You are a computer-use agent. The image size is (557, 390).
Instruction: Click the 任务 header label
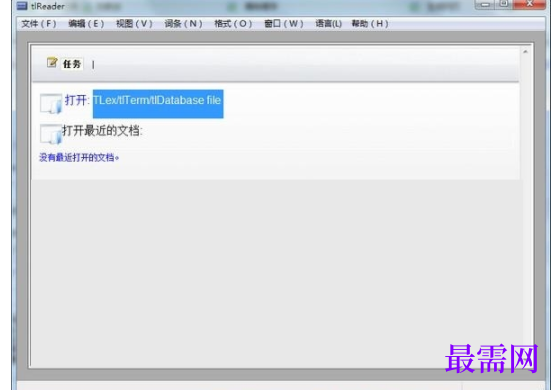coord(72,64)
